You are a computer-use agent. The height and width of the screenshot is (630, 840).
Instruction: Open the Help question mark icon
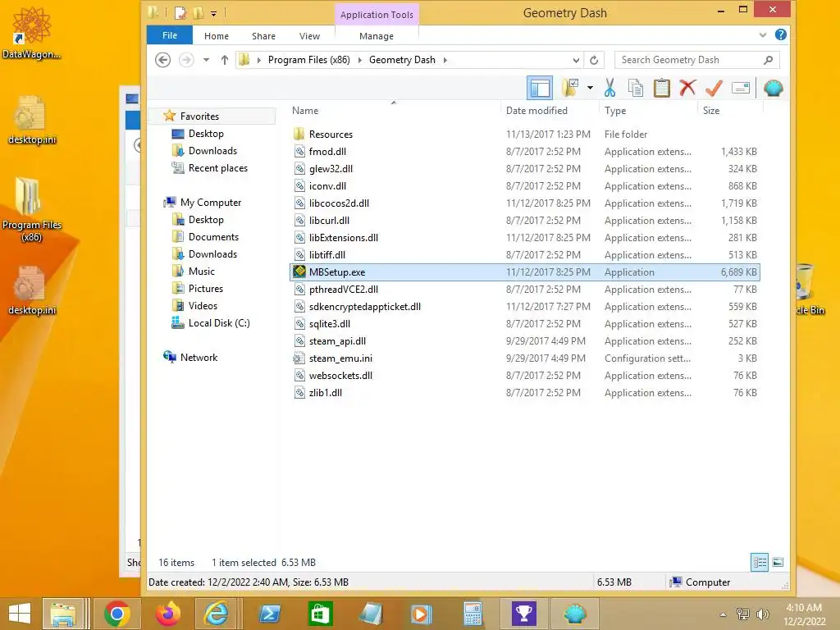781,34
